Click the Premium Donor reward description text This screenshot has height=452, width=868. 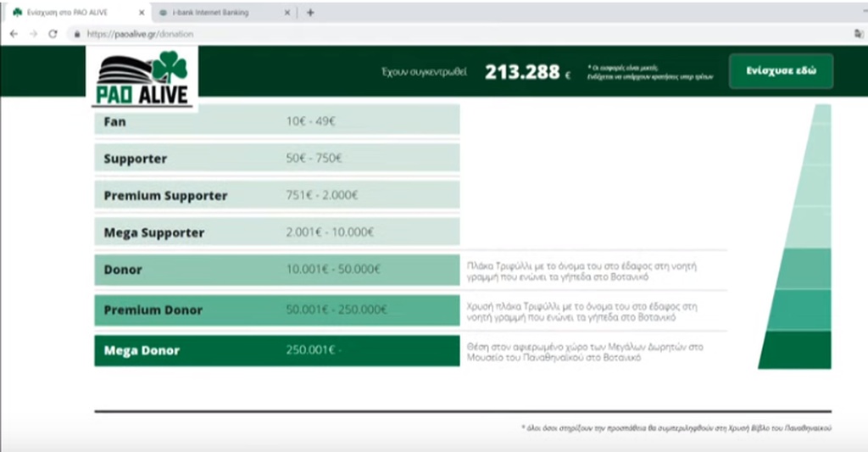(x=581, y=312)
